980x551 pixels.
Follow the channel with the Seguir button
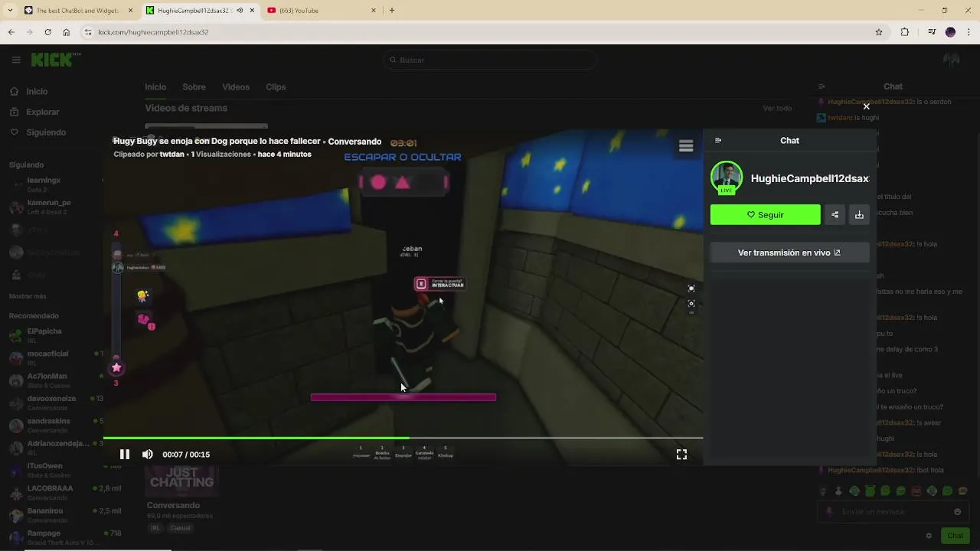(x=765, y=215)
